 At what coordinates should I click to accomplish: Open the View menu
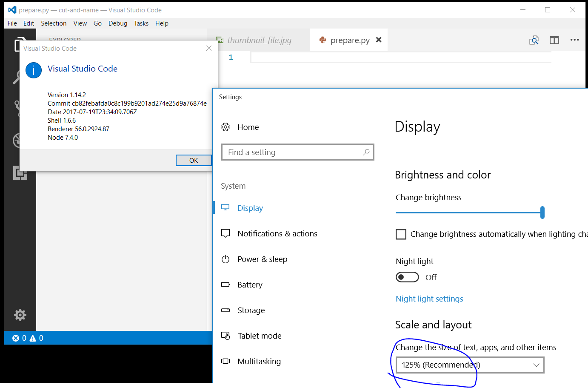80,23
